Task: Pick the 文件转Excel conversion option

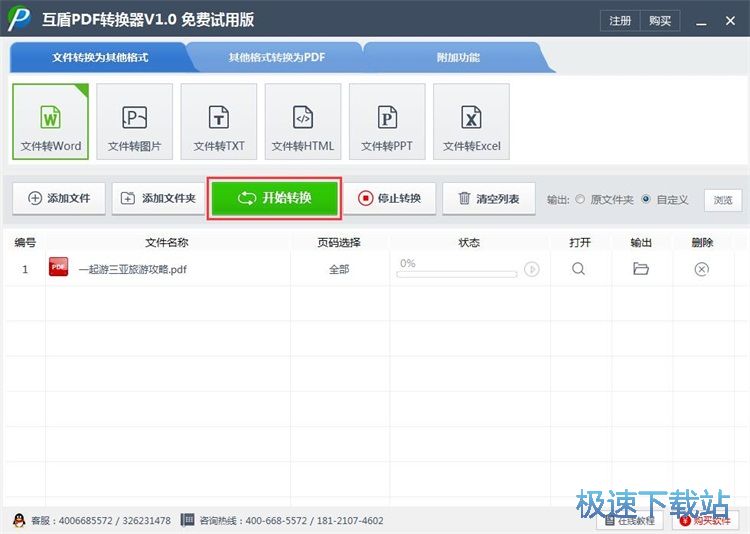Action: pyautogui.click(x=471, y=122)
